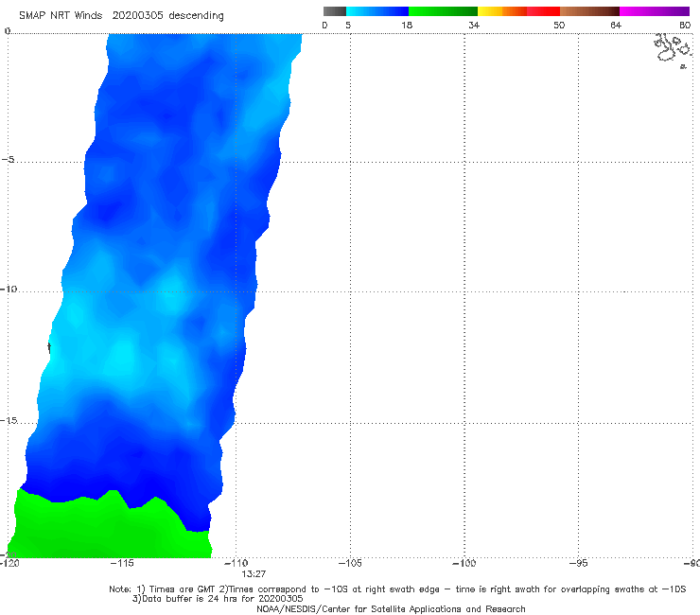Click the 'Times are GMT' note line
Screen dimensions: 700x615
tap(397, 589)
